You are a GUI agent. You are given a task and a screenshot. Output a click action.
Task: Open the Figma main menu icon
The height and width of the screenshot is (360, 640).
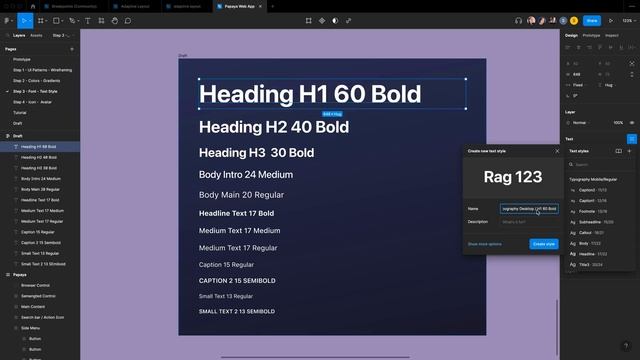click(x=7, y=21)
